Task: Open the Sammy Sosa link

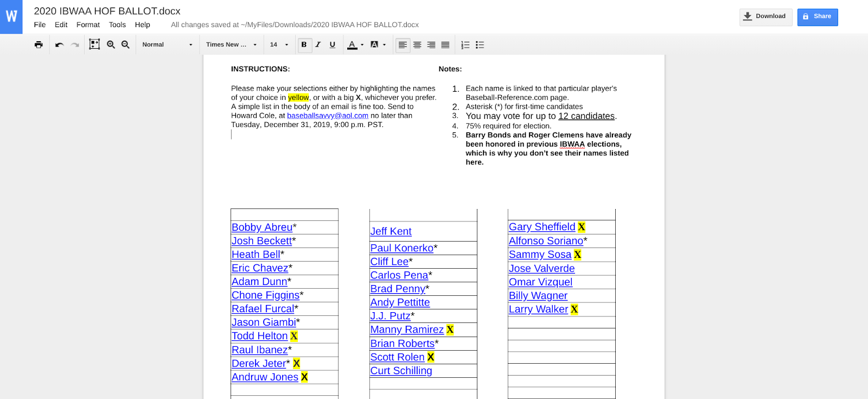Action: click(x=540, y=255)
